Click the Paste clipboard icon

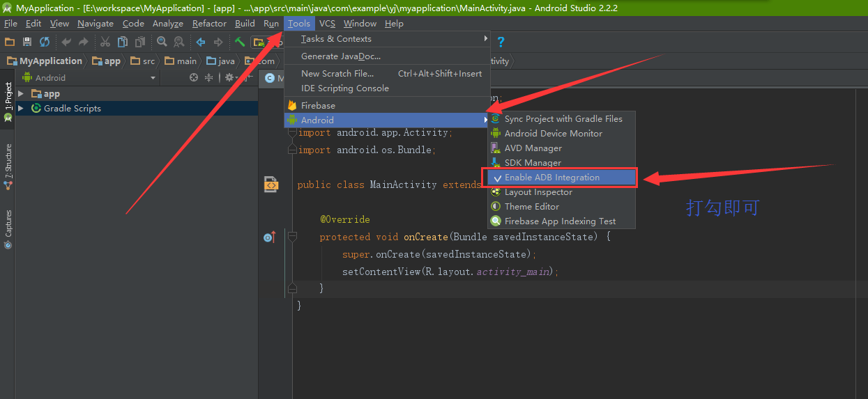click(140, 42)
